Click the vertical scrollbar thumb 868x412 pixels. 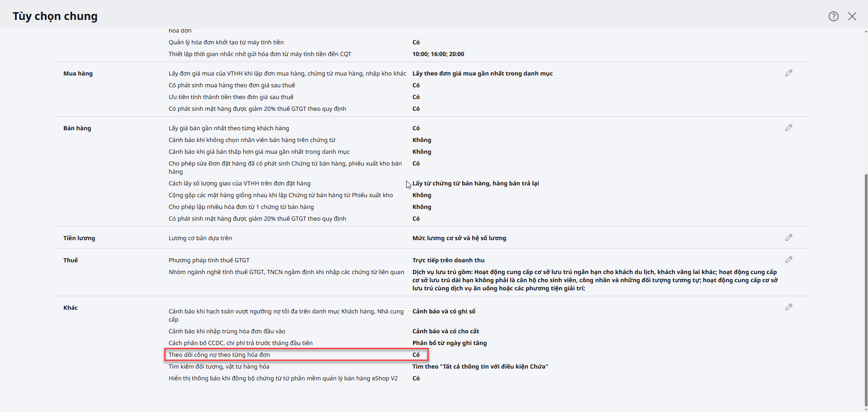(x=865, y=289)
